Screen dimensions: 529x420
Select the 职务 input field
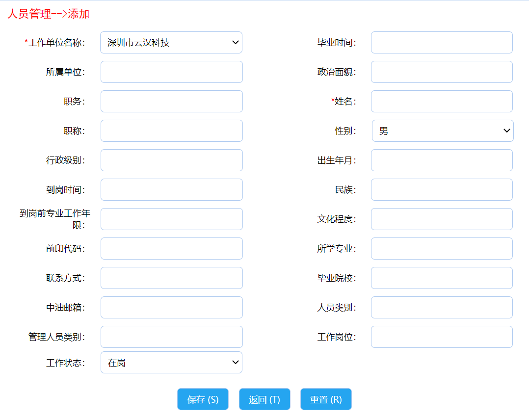(171, 102)
